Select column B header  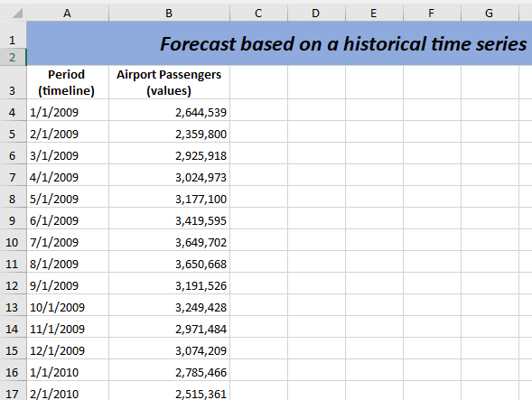(169, 13)
